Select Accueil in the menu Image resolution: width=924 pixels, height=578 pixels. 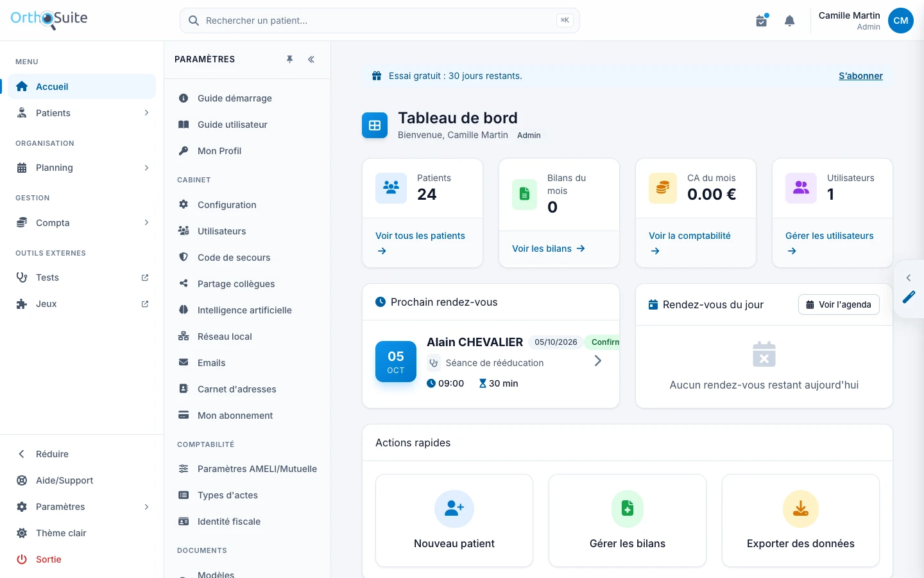tap(82, 87)
